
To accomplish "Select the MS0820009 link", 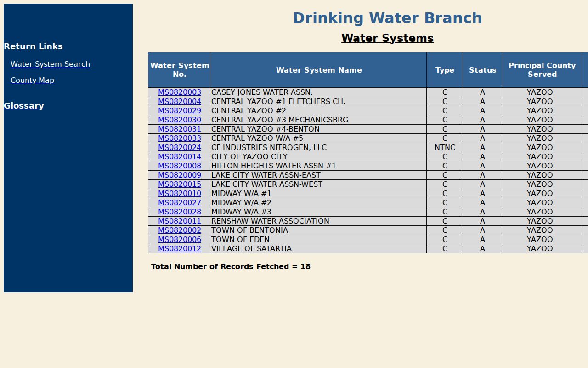I will [x=180, y=175].
